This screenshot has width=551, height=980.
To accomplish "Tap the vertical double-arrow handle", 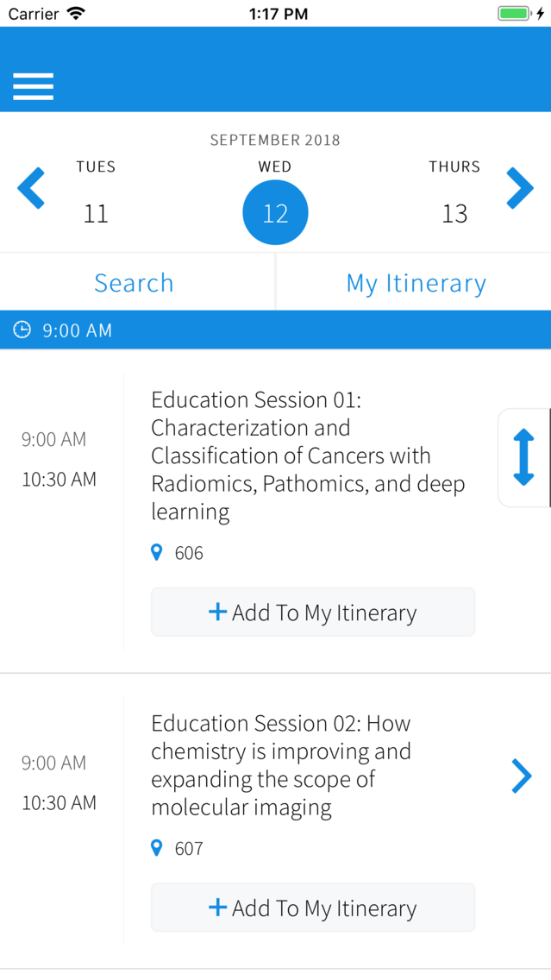I will (523, 457).
